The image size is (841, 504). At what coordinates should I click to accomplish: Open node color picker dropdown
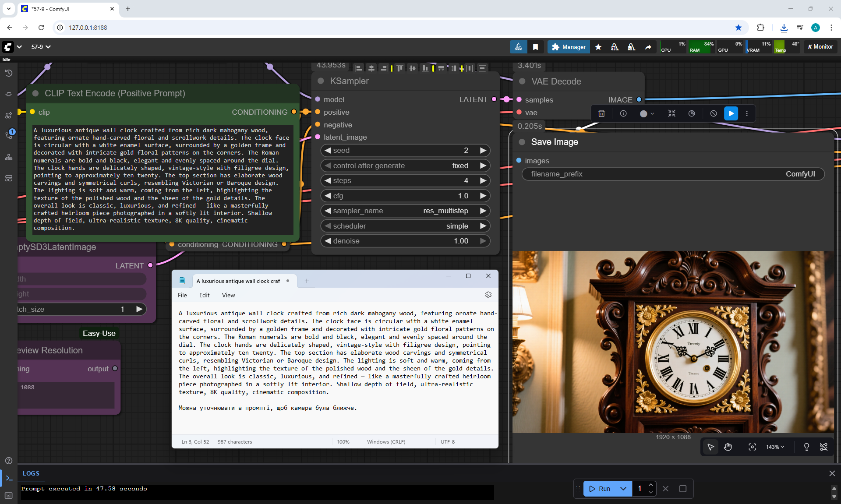click(647, 113)
